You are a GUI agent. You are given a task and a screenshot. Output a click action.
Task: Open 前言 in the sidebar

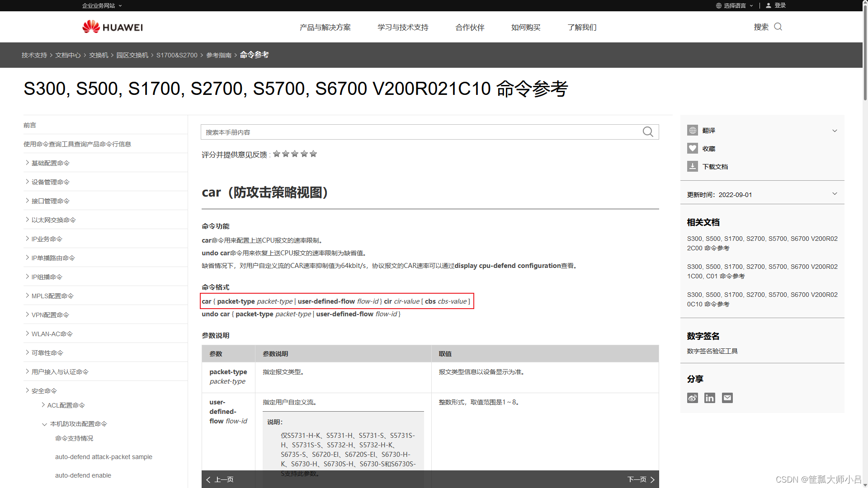coord(30,125)
